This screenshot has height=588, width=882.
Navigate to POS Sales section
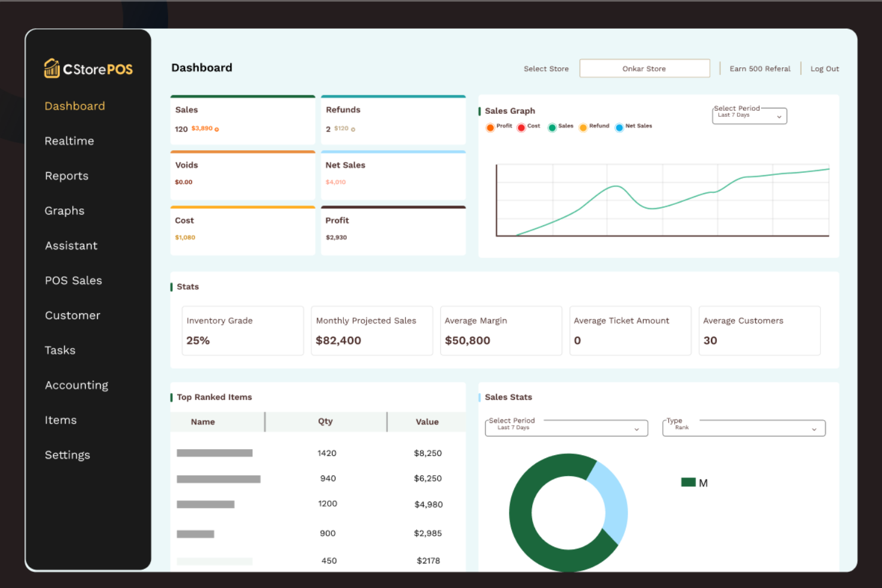pos(73,281)
